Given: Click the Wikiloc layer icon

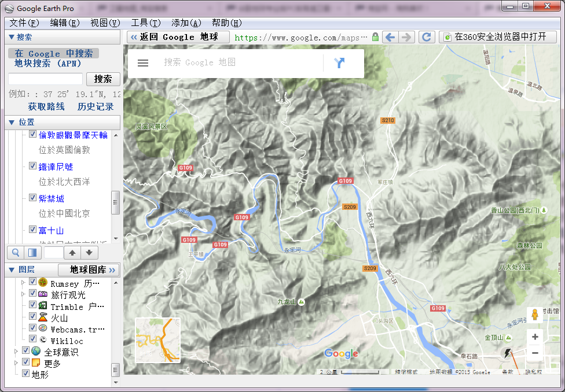Looking at the screenshot, I should click(43, 339).
